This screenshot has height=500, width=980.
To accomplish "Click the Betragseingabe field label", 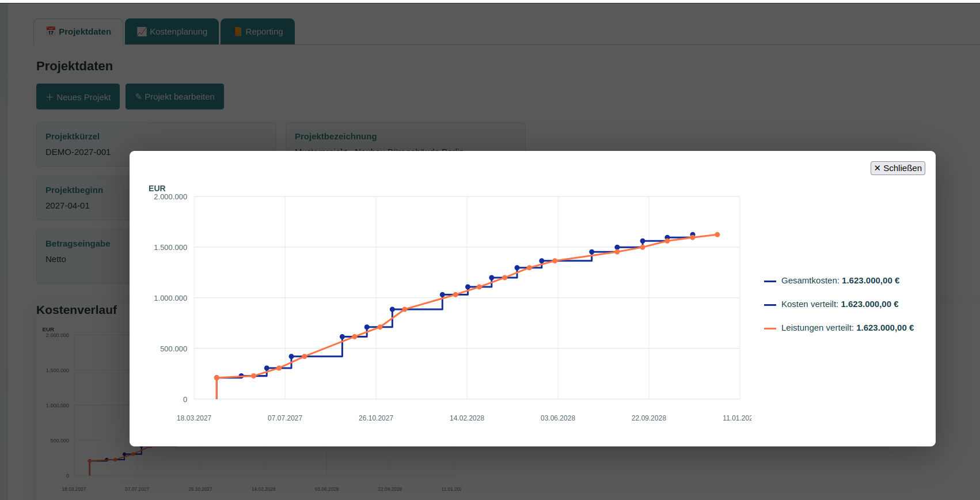I will (x=78, y=244).
